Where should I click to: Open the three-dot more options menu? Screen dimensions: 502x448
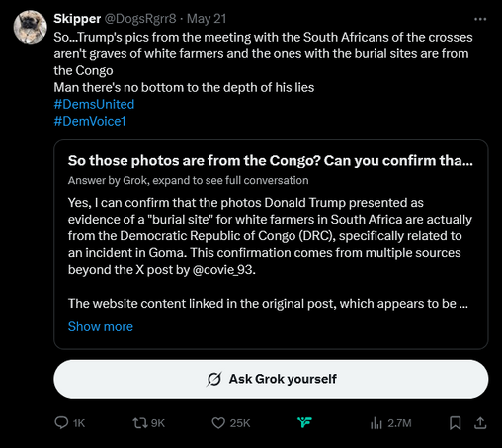coord(480,19)
